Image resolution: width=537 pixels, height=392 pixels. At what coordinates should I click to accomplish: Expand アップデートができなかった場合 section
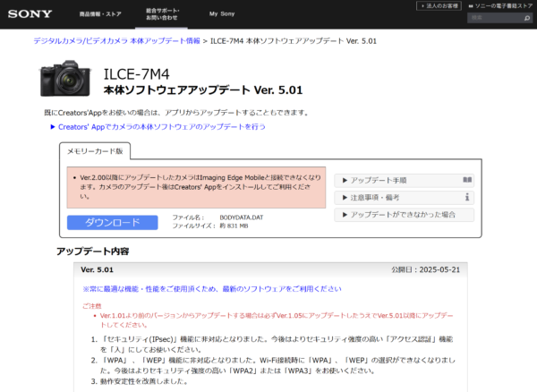405,215
